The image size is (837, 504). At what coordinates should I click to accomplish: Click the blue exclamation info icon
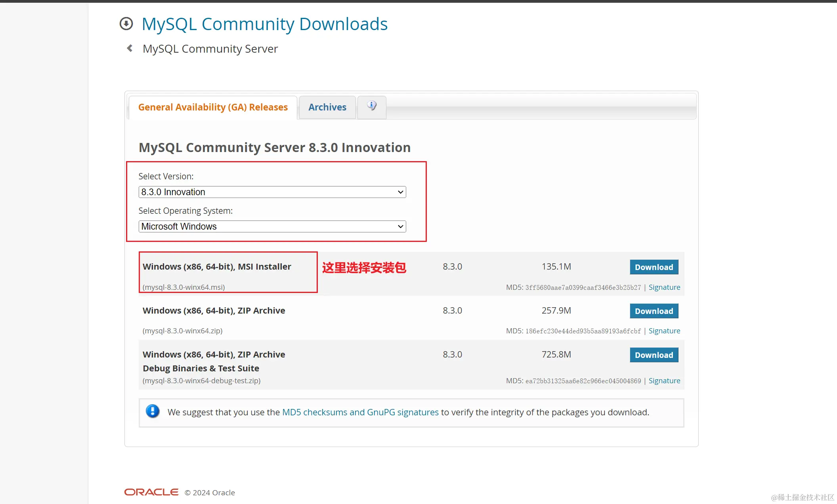pyautogui.click(x=153, y=412)
